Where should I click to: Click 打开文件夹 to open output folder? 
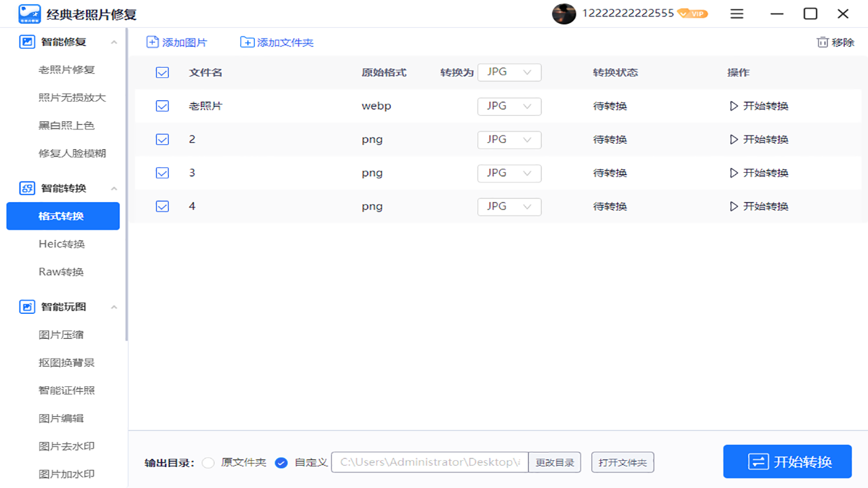click(622, 462)
